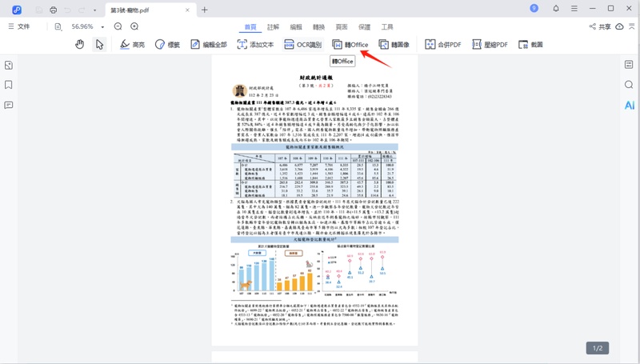Image resolution: width=640 pixels, height=364 pixels.
Task: Switch to the 頁面 tab
Action: [342, 27]
